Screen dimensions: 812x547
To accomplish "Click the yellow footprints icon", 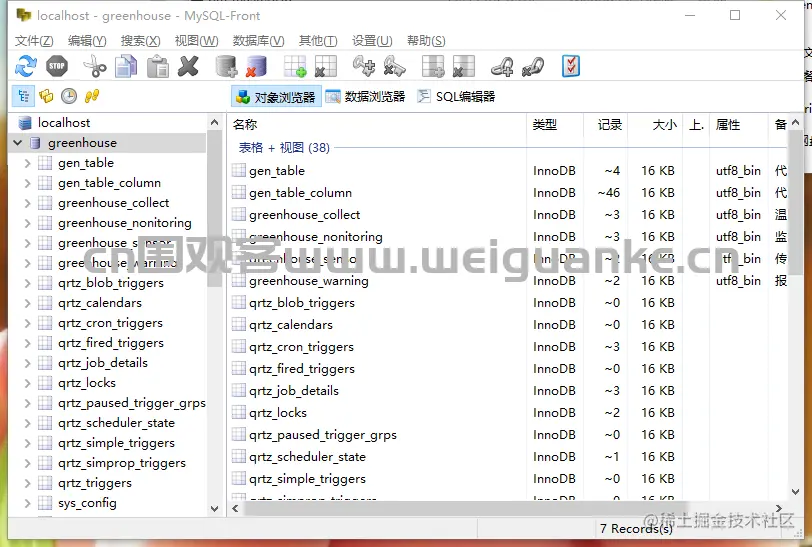I will (92, 96).
